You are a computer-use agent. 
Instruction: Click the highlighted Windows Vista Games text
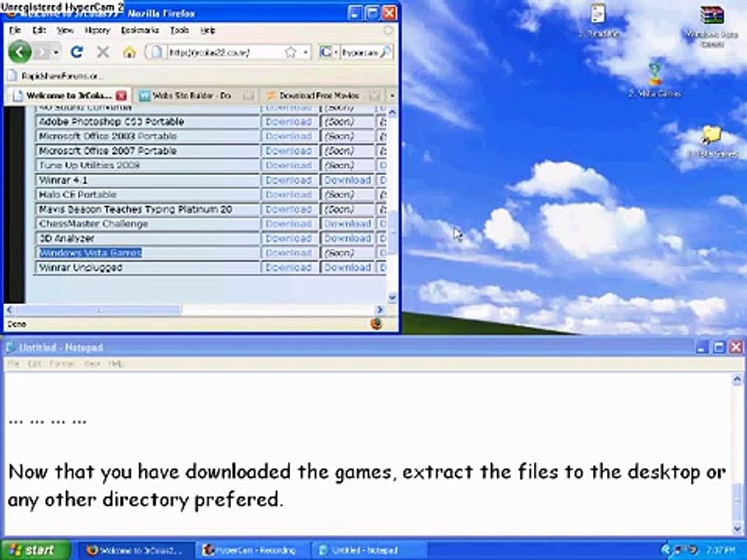(90, 253)
